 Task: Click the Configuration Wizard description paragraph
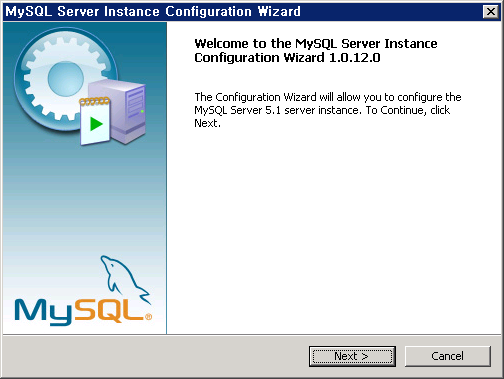point(328,110)
